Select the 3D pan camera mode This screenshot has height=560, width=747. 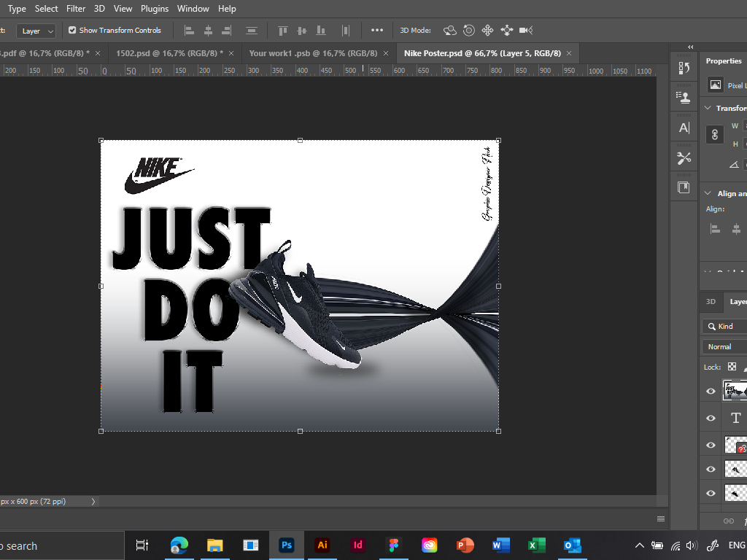pyautogui.click(x=487, y=31)
